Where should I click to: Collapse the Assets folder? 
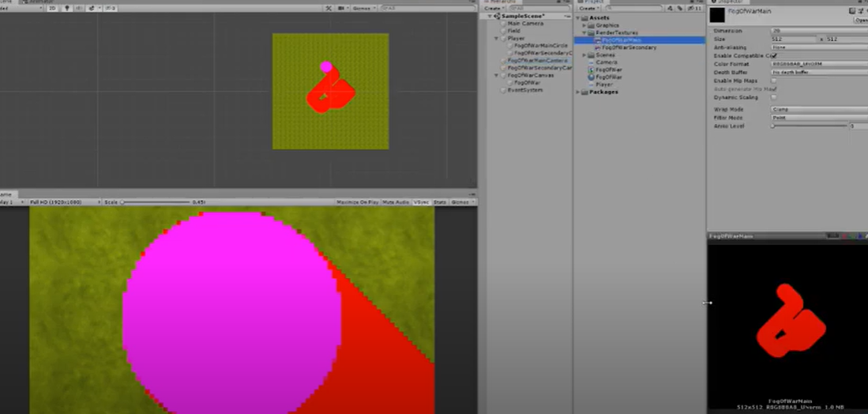point(578,17)
